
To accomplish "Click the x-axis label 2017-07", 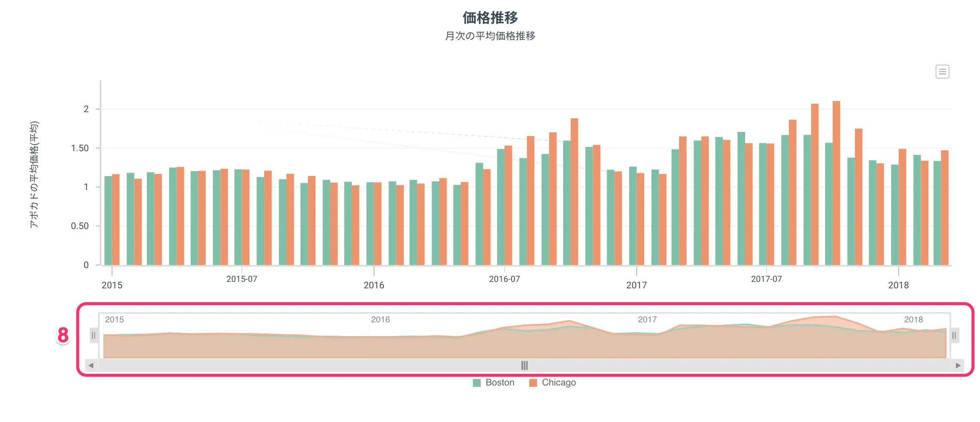I will 766,279.
